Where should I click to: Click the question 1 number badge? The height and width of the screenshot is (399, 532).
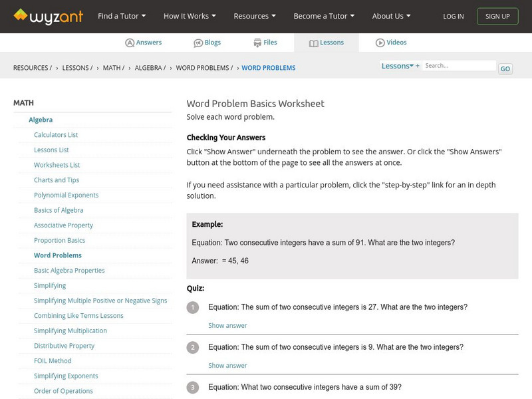point(193,307)
